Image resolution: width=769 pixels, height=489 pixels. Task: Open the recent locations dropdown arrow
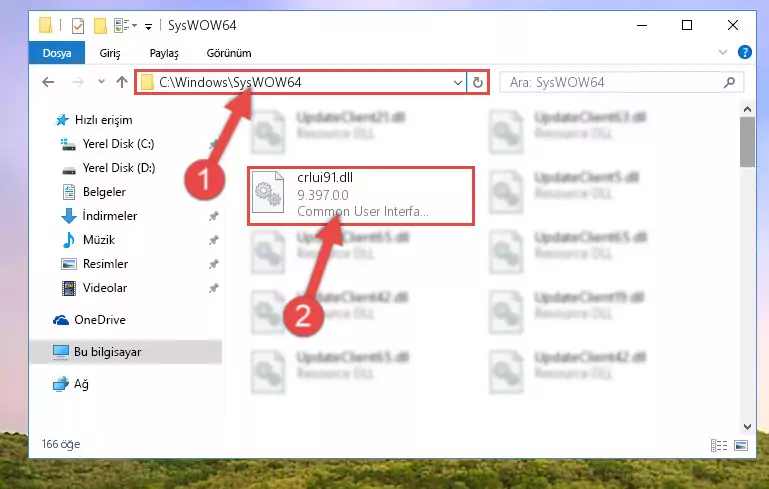[x=101, y=81]
